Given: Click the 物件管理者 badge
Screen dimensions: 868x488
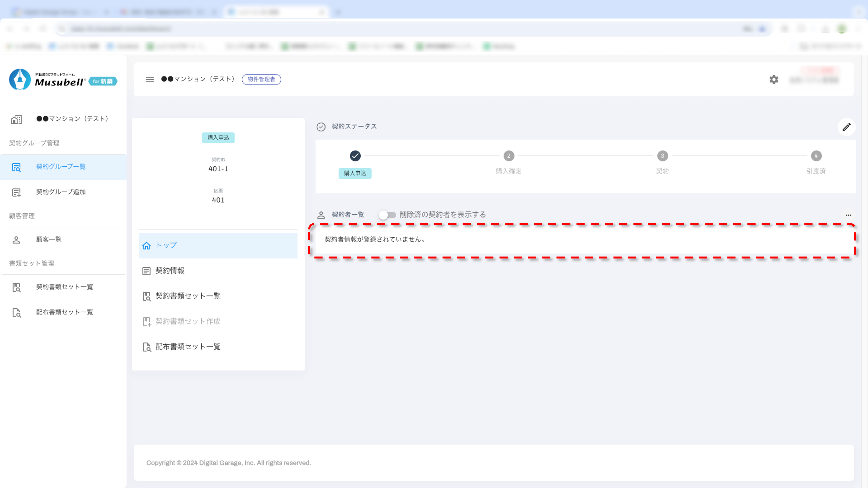Looking at the screenshot, I should [x=261, y=79].
